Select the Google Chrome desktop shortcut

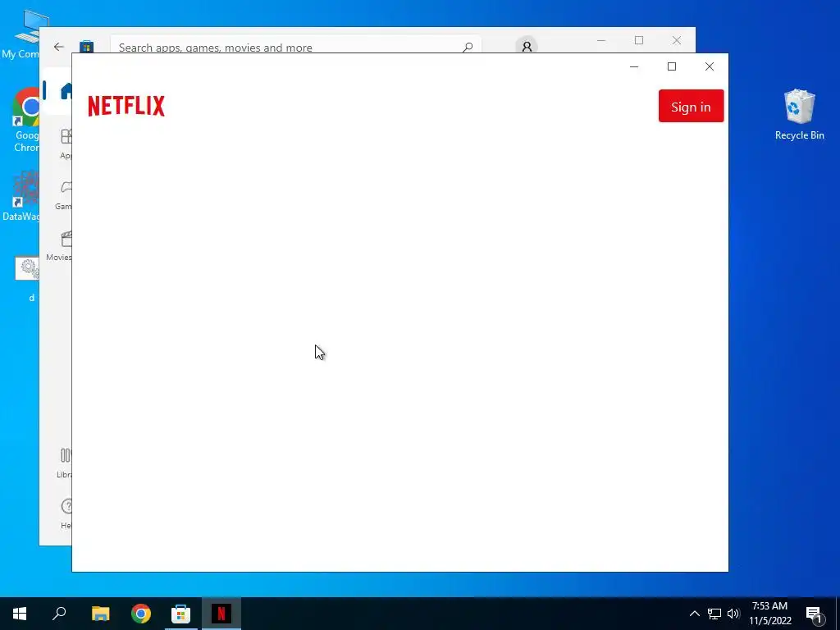tap(24, 120)
